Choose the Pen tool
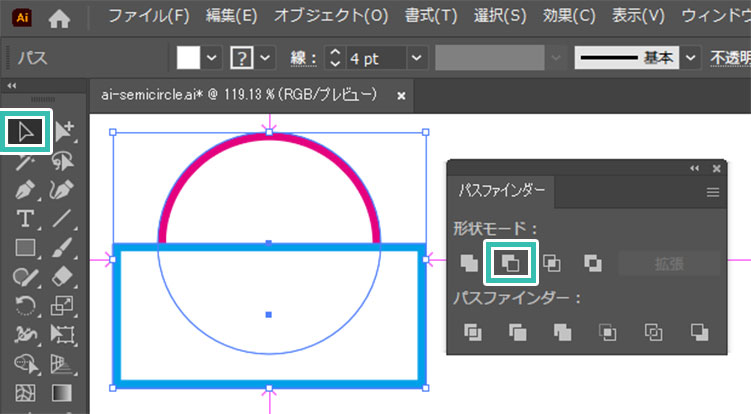The height and width of the screenshot is (414, 751). coord(27,189)
